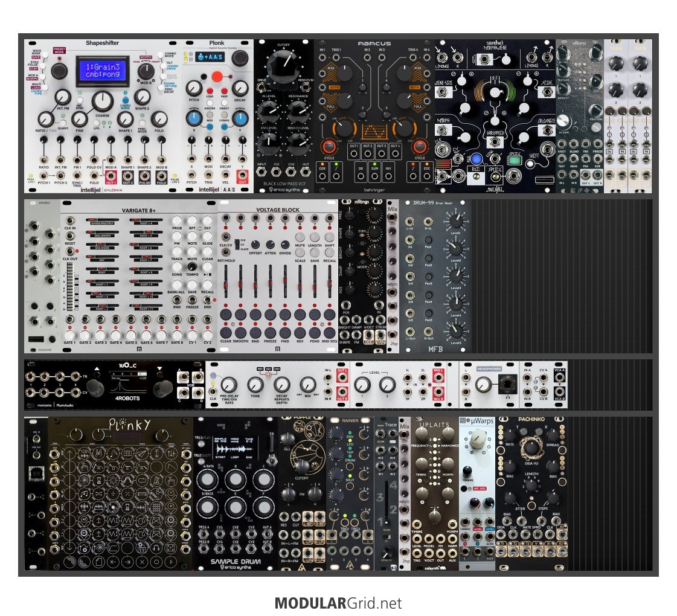Image resolution: width=677 pixels, height=616 pixels.
Task: Click the down triangle button on 4ROBOTS module
Action: click(160, 369)
